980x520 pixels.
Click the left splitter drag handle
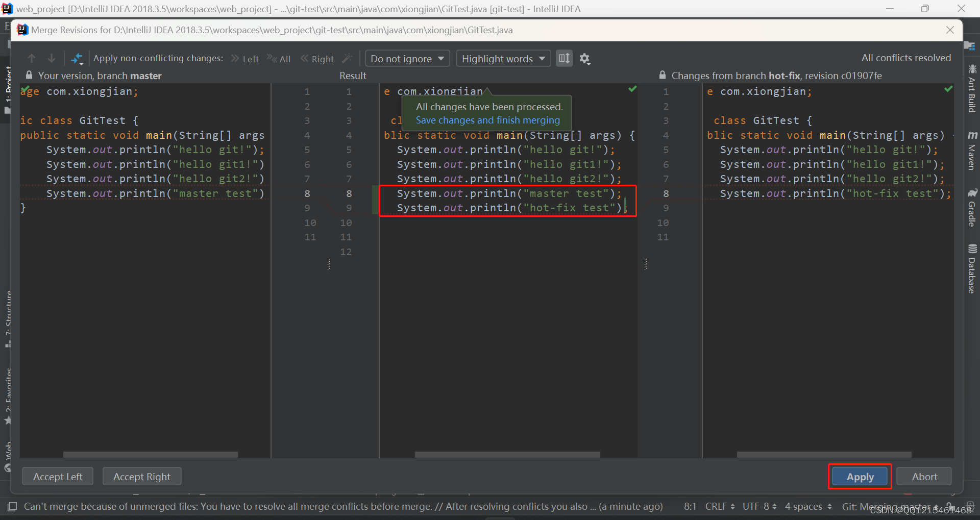(x=329, y=264)
